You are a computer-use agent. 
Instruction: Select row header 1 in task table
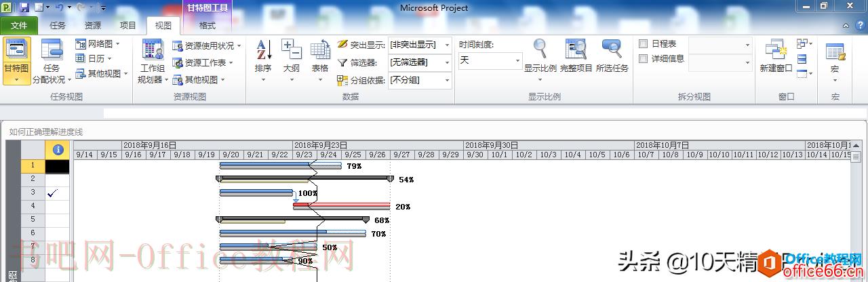(x=33, y=165)
